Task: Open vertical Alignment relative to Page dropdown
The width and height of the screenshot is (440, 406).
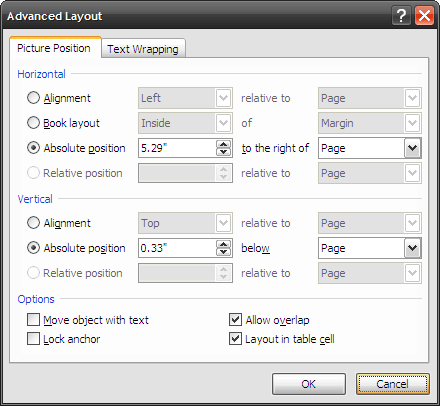Action: (x=413, y=223)
